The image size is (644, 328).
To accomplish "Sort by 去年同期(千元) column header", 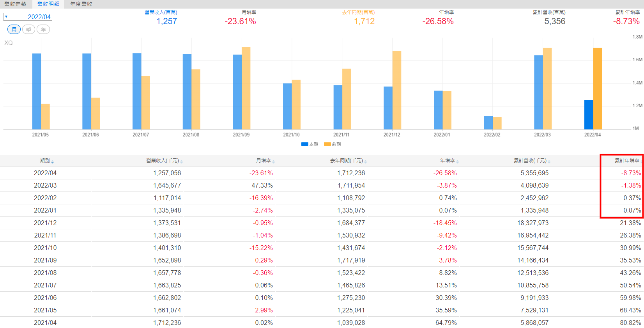I will [x=349, y=161].
